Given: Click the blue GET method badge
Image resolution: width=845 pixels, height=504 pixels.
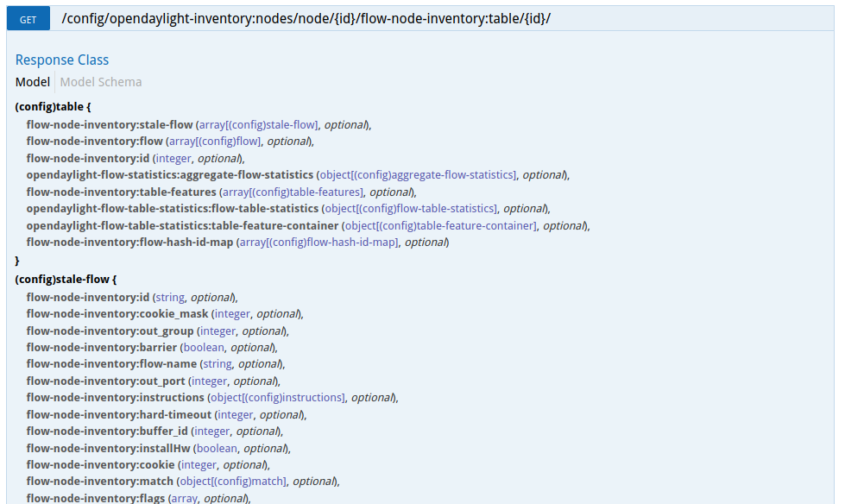Looking at the screenshot, I should pyautogui.click(x=28, y=18).
